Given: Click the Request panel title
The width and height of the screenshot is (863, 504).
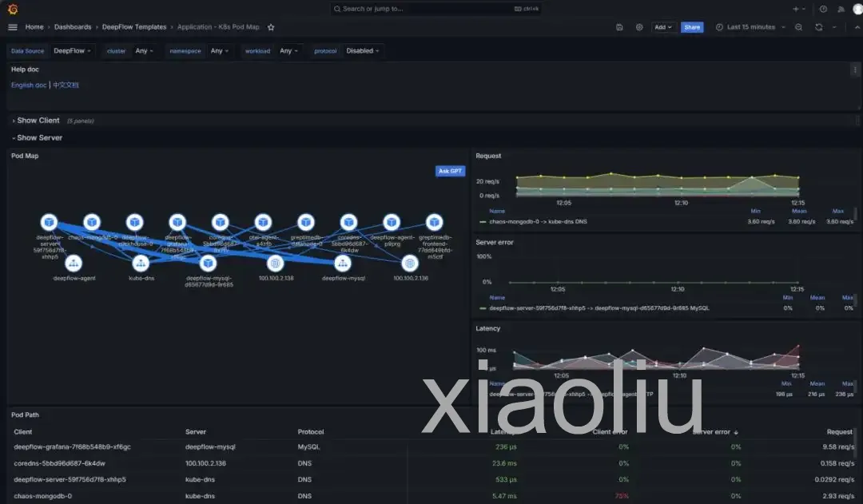Looking at the screenshot, I should 488,156.
